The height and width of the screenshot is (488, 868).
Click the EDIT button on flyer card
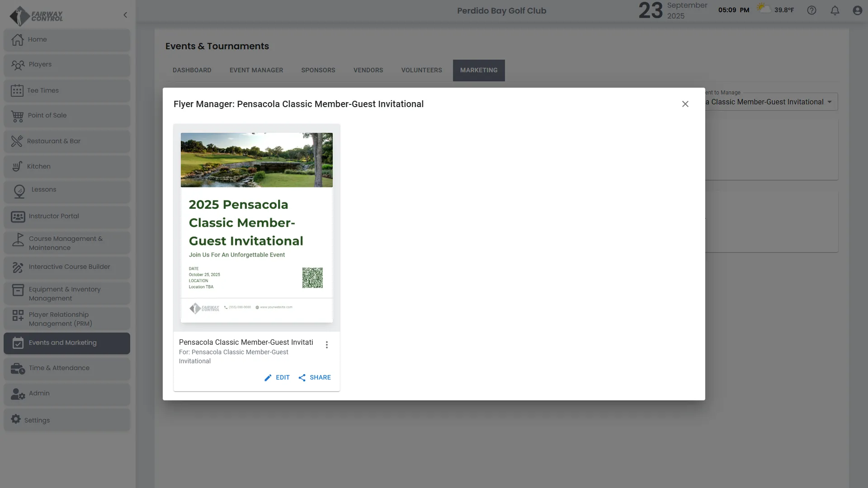(277, 378)
